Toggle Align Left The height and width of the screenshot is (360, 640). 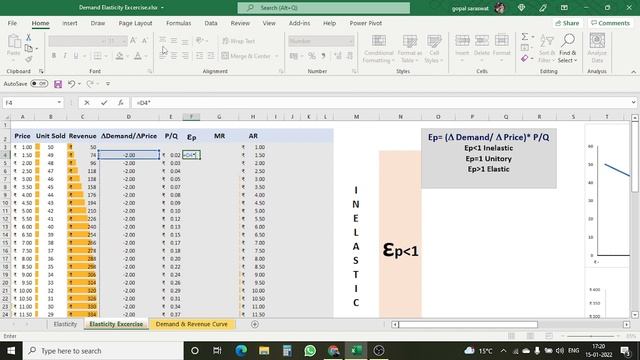[x=162, y=56]
